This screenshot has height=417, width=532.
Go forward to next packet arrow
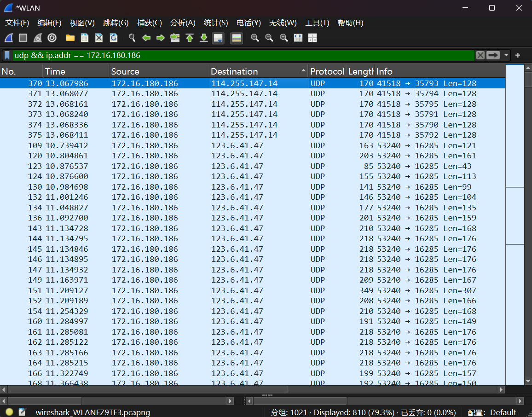coord(161,38)
